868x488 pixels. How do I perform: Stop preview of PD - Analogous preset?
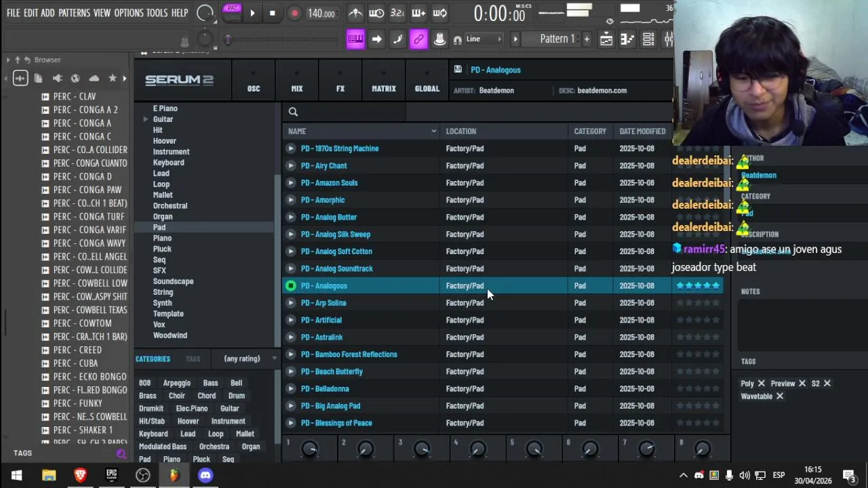click(x=291, y=286)
